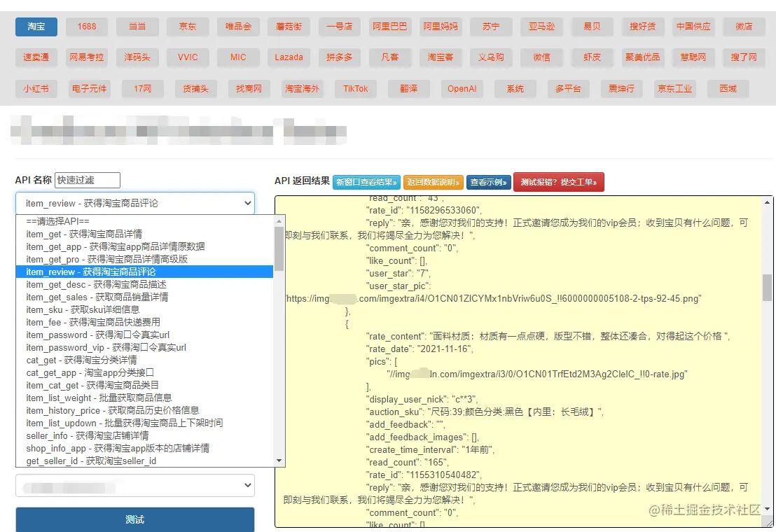This screenshot has width=776, height=532.
Task: Click the blue 测试 button
Action: [135, 519]
